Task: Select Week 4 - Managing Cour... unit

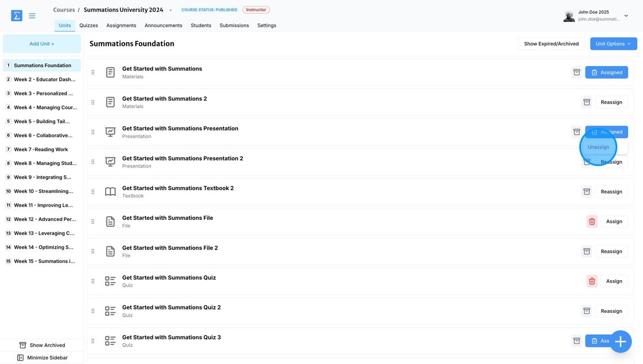Action: click(42, 107)
